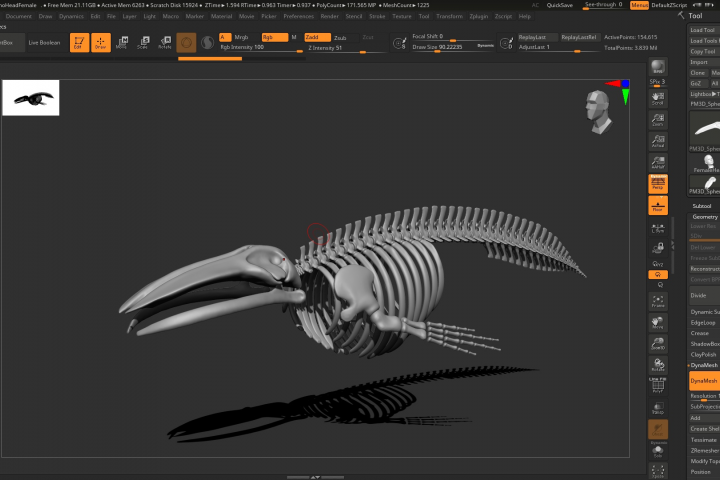Expand the ClayPolish subsection
This screenshot has width=720, height=480.
(x=703, y=355)
